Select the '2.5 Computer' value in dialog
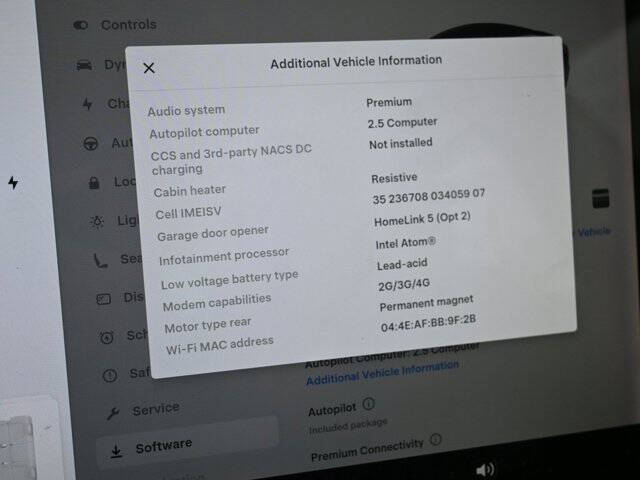Image resolution: width=640 pixels, height=480 pixels. coord(402,122)
